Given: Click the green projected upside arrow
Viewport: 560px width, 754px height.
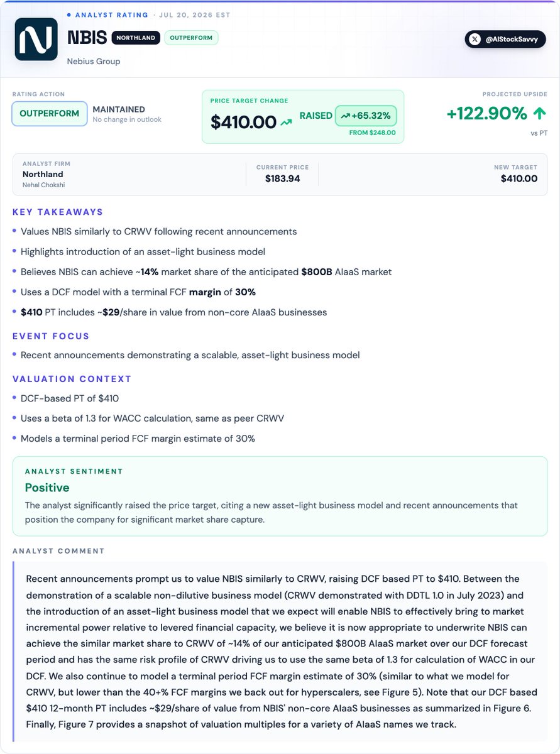Looking at the screenshot, I should (539, 114).
